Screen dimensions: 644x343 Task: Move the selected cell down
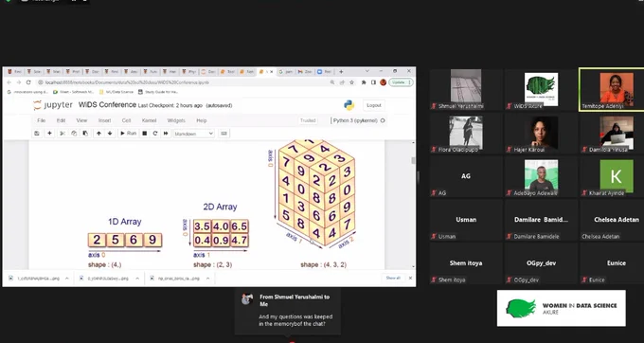coord(110,133)
